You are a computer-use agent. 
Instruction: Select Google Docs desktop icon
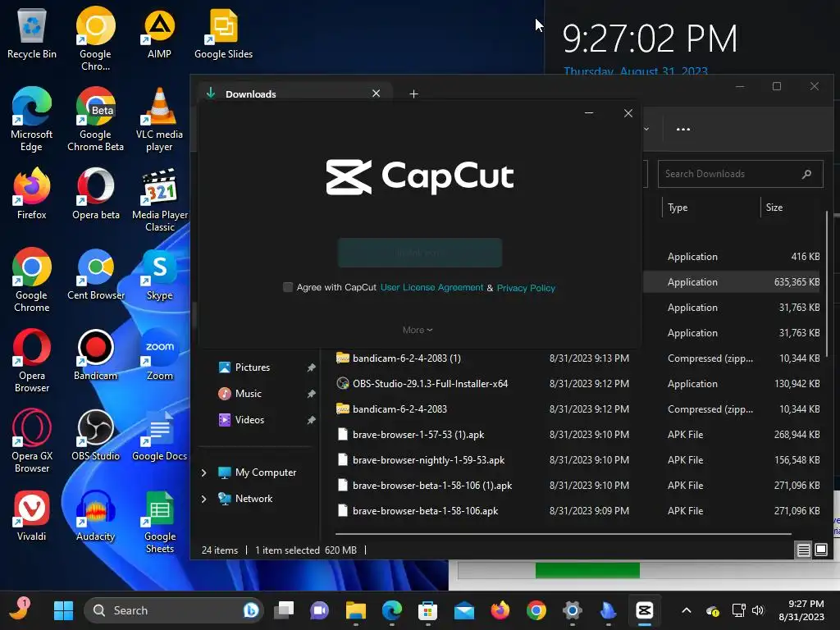click(x=159, y=435)
